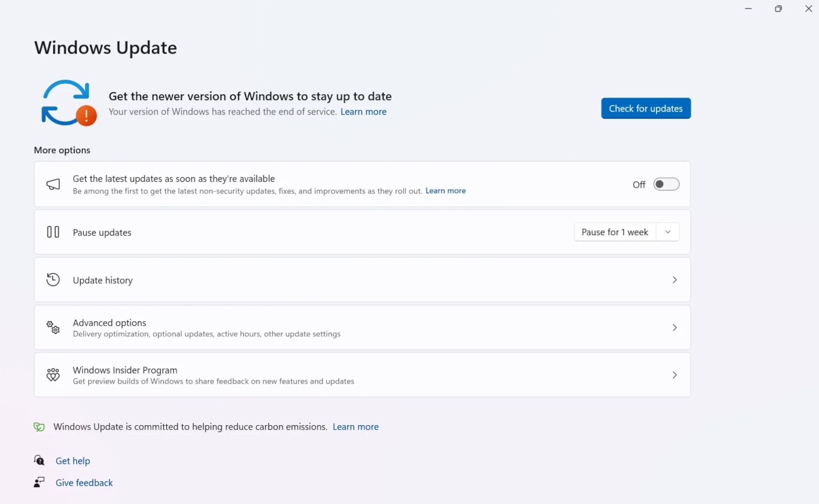Screen dimensions: 819x504
Task: Toggle get latest updates switch on
Action: tap(666, 184)
